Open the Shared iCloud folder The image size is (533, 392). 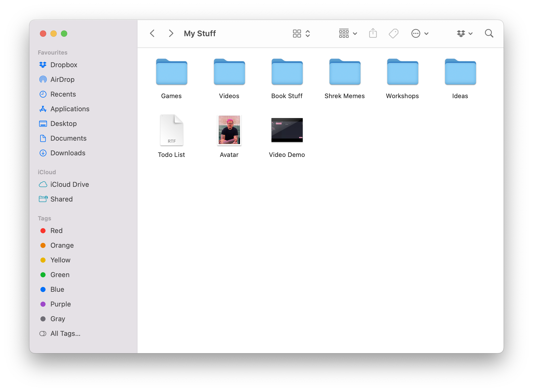pos(61,199)
